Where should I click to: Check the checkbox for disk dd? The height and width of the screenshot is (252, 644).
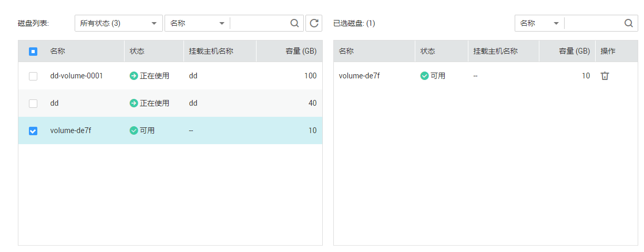(33, 104)
